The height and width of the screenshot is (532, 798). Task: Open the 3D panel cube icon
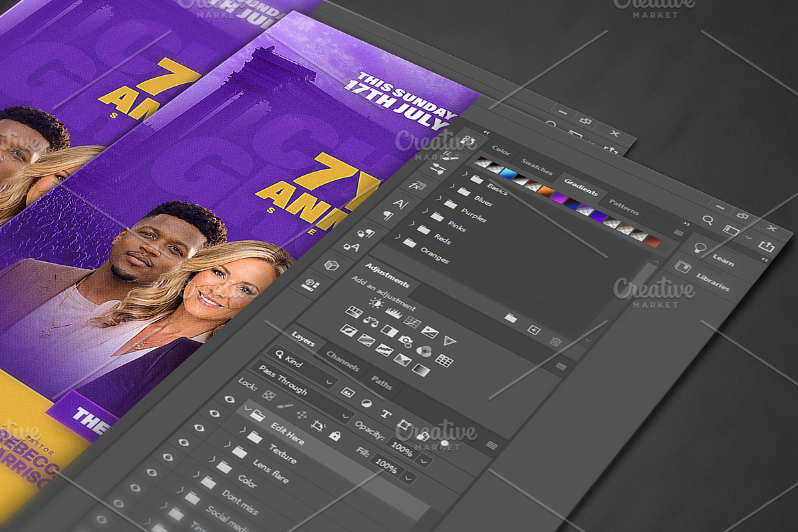tap(331, 266)
